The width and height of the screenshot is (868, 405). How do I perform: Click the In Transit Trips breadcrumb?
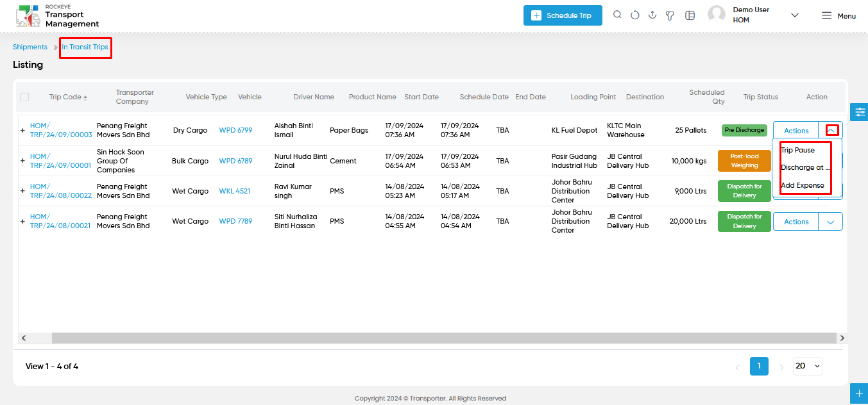tap(85, 47)
